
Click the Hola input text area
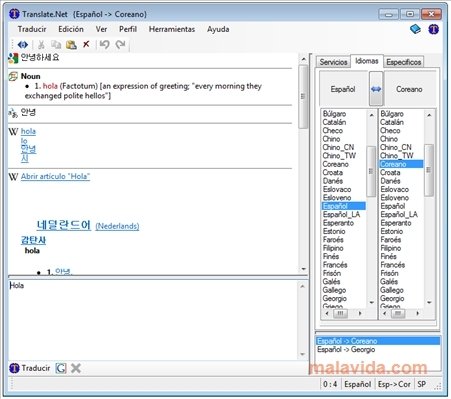153,319
